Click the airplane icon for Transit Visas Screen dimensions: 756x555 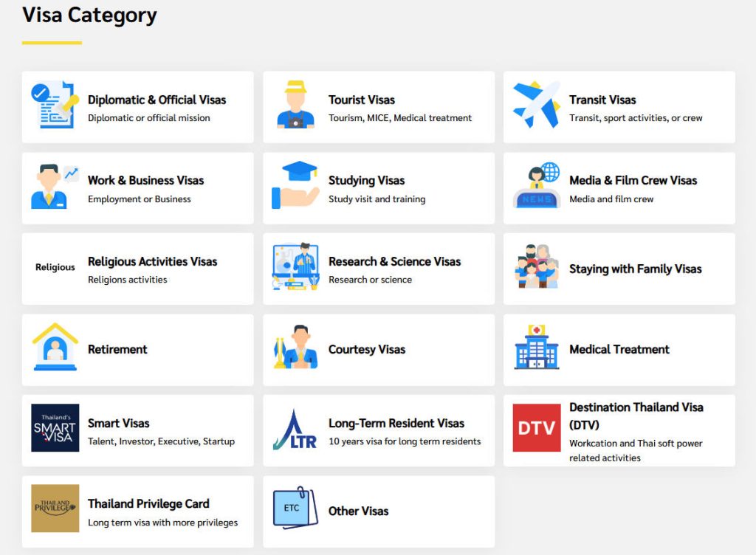pyautogui.click(x=536, y=105)
